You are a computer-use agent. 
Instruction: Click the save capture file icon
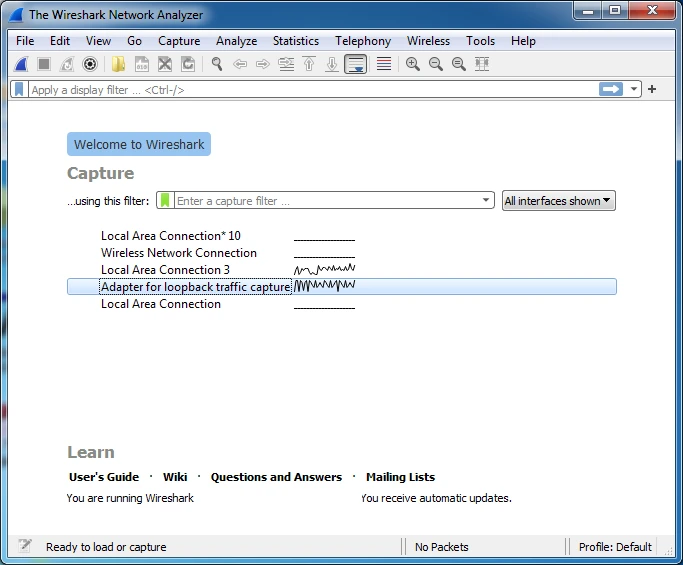pos(142,64)
